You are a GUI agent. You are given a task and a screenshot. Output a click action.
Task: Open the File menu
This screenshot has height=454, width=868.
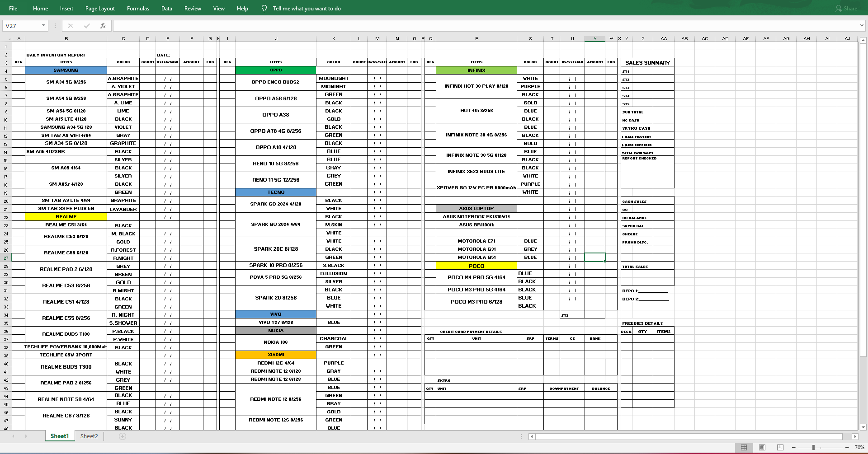(x=13, y=9)
